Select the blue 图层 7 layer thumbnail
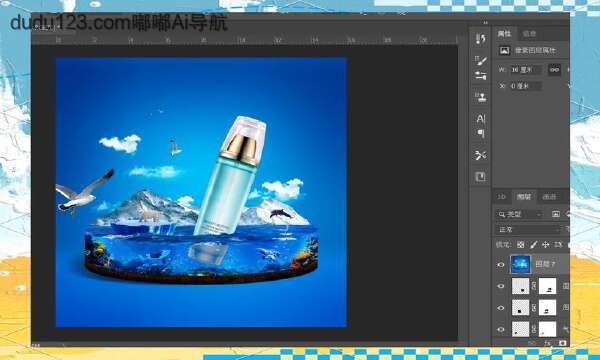 tap(520, 264)
